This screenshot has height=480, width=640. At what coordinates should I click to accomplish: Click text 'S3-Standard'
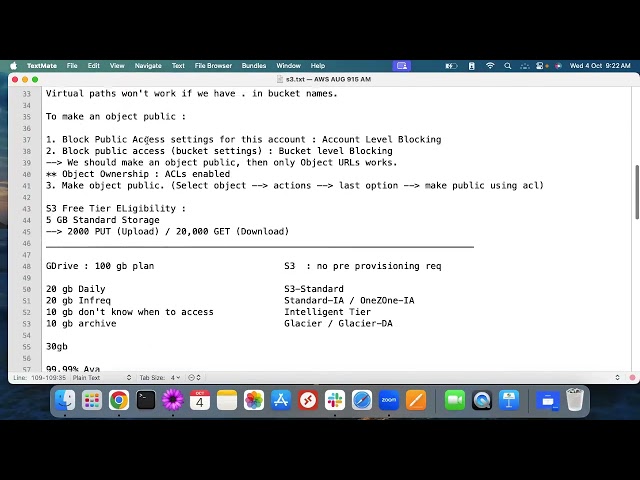(x=314, y=289)
